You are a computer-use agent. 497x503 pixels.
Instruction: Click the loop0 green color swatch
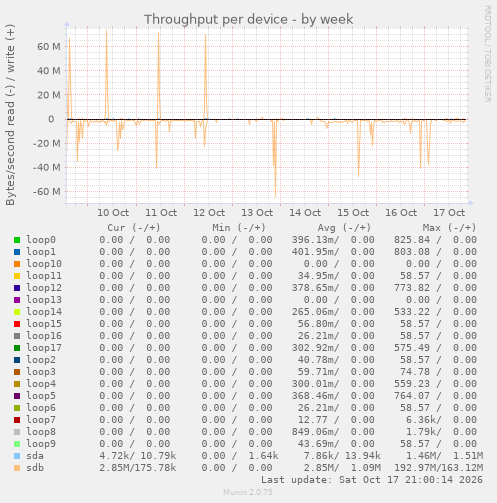pyautogui.click(x=17, y=240)
